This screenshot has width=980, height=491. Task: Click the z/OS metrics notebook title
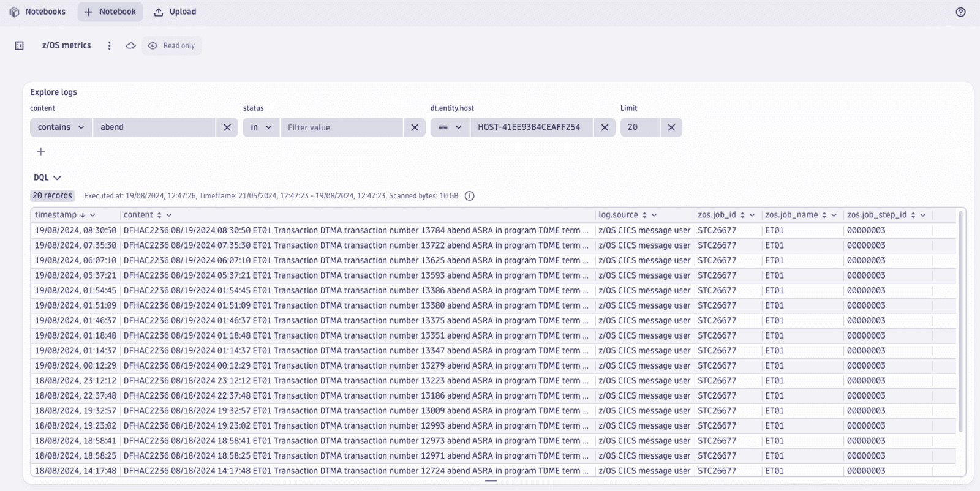(x=66, y=45)
